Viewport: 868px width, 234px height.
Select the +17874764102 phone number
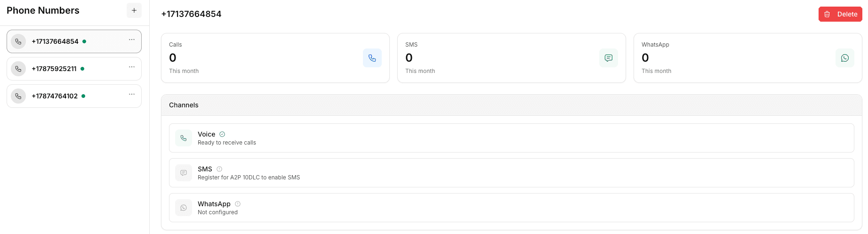pos(55,96)
